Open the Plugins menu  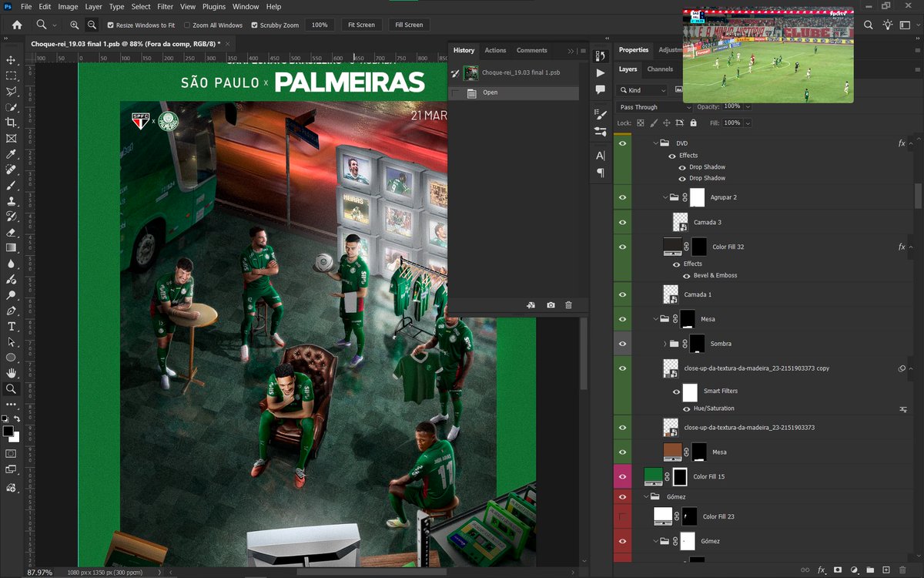pos(214,7)
